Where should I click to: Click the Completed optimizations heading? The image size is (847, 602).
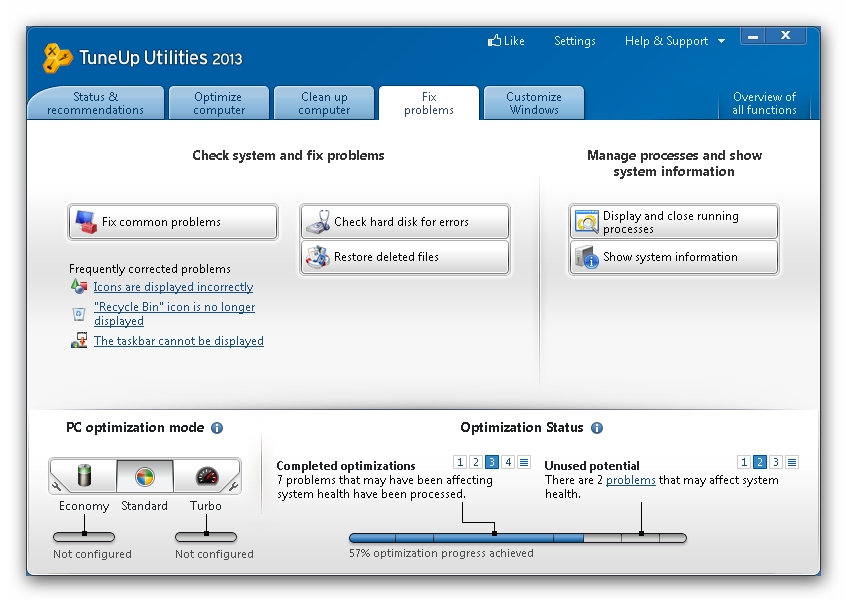pyautogui.click(x=346, y=466)
